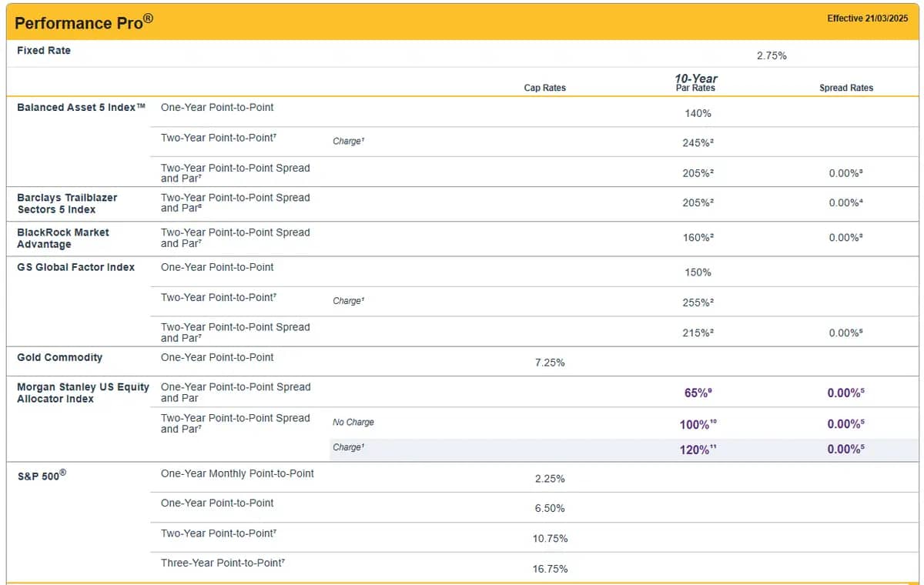Click the 140% Balanced Asset par rate

click(x=697, y=113)
